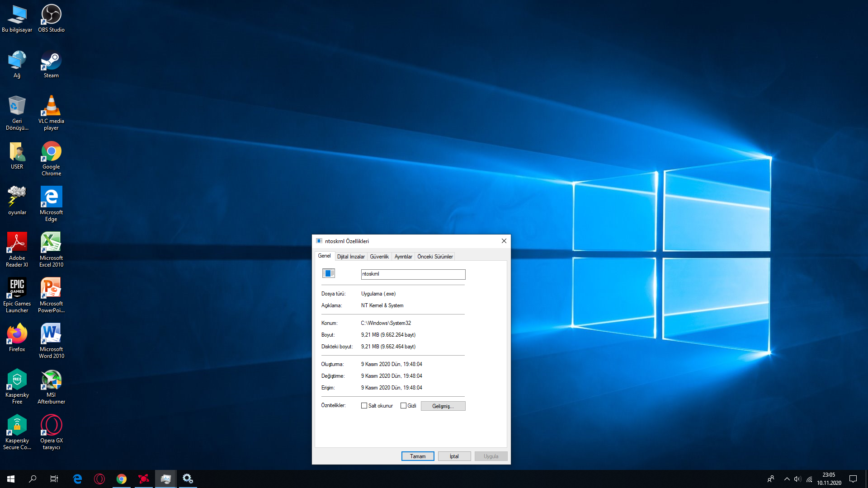Click the Opera icon in the taskbar
This screenshot has width=868, height=488.
pyautogui.click(x=99, y=479)
